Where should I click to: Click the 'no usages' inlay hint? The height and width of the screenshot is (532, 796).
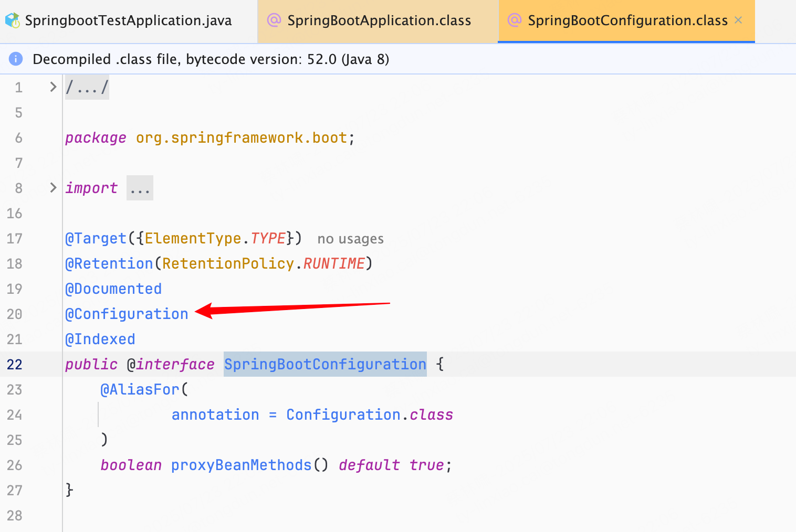[x=350, y=239]
